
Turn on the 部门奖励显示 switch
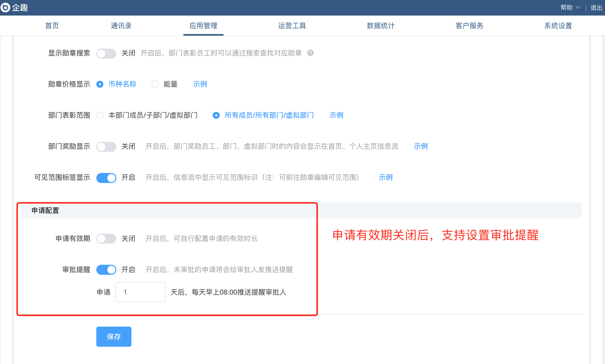[106, 147]
